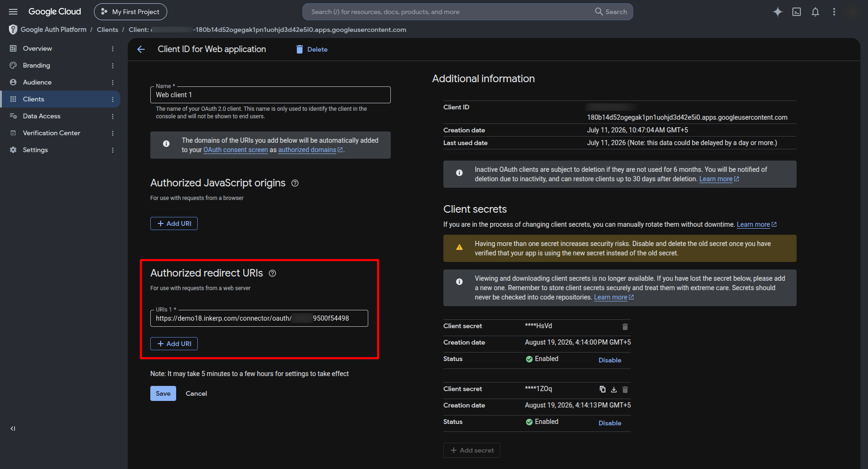Image resolution: width=868 pixels, height=469 pixels.
Task: Open the OAuth consent screen link
Action: click(235, 150)
